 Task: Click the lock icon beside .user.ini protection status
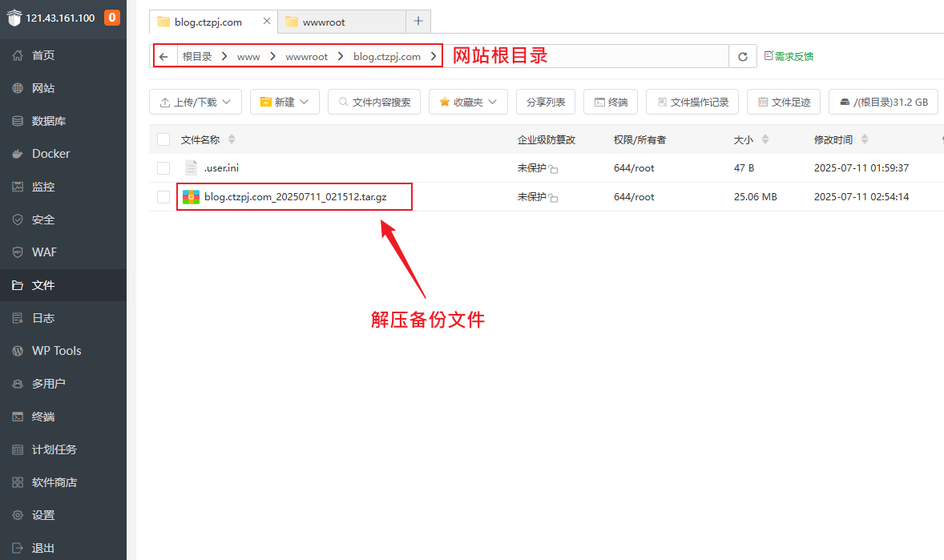tap(554, 169)
